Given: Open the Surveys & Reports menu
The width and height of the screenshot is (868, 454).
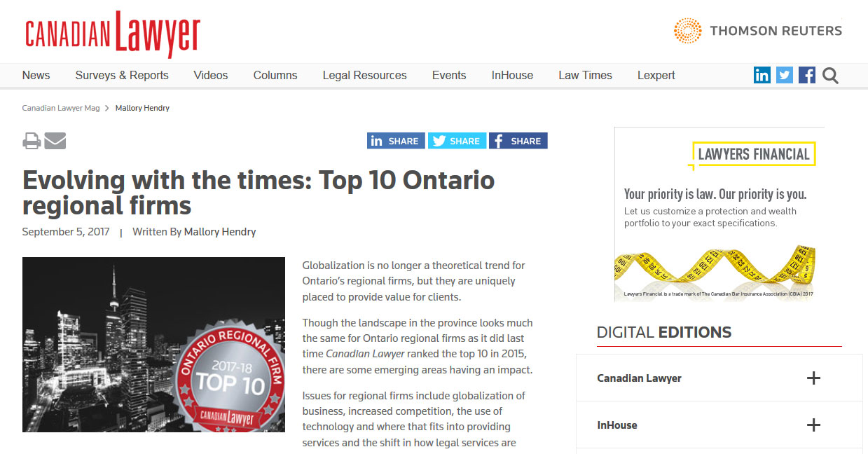Looking at the screenshot, I should [x=122, y=76].
